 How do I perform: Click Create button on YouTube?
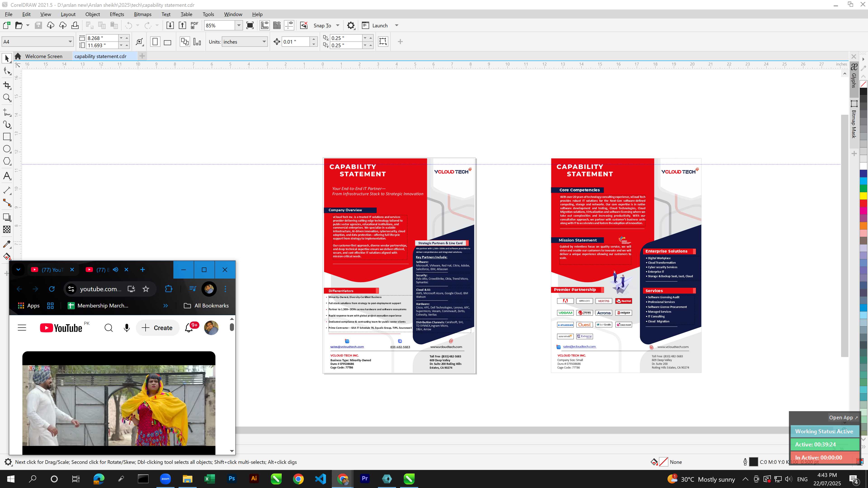click(x=157, y=328)
